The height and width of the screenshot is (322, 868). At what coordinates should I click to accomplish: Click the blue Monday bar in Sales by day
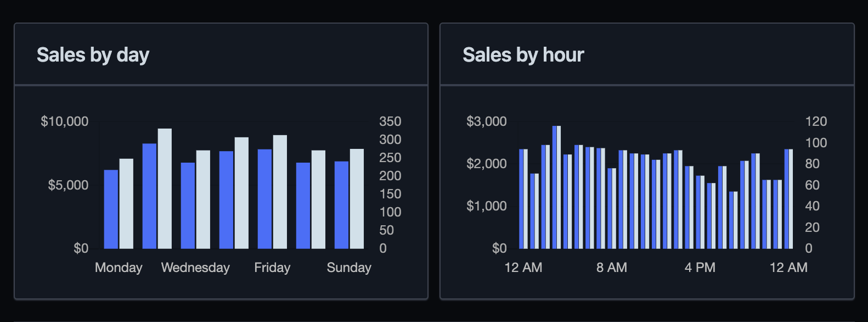point(111,209)
